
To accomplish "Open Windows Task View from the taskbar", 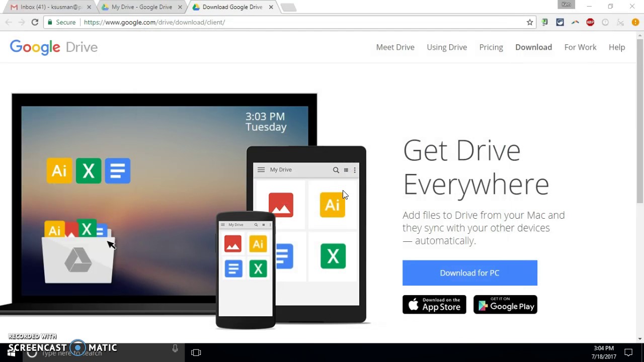I will pos(196,352).
